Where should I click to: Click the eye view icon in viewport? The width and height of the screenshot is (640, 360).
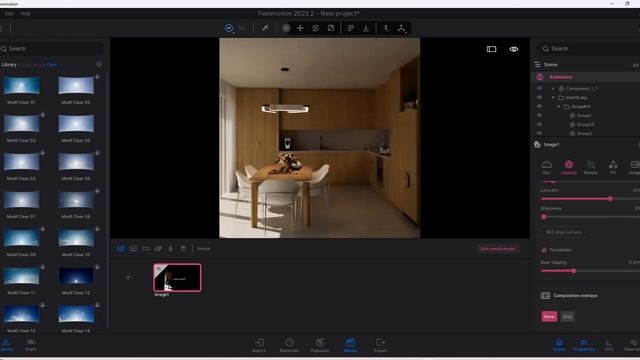tap(514, 49)
